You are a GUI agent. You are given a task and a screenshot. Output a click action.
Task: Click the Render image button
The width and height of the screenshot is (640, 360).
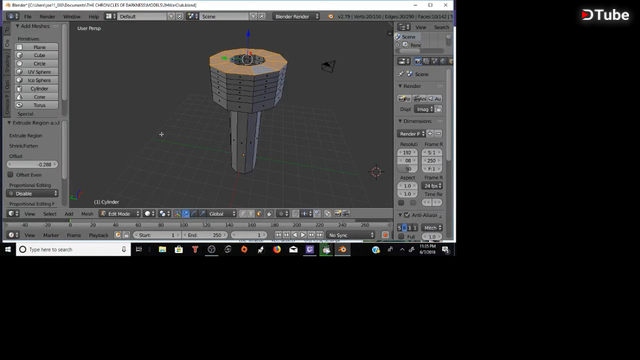[x=404, y=99]
